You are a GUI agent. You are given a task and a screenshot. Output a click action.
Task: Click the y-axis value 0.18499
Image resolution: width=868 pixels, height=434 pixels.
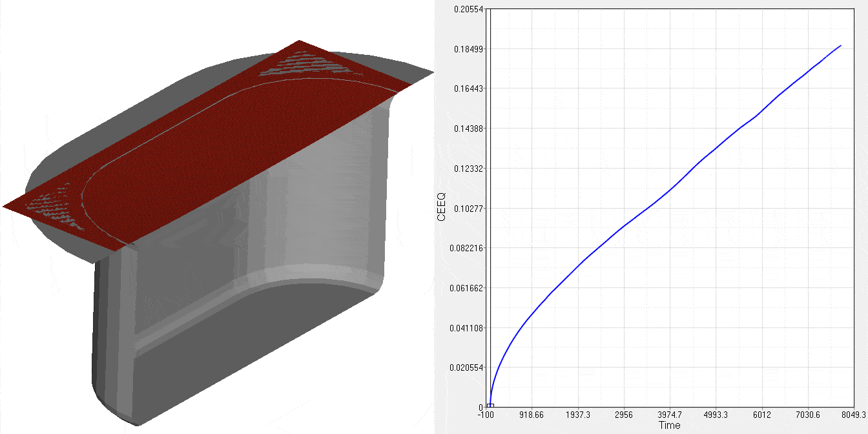pos(468,49)
